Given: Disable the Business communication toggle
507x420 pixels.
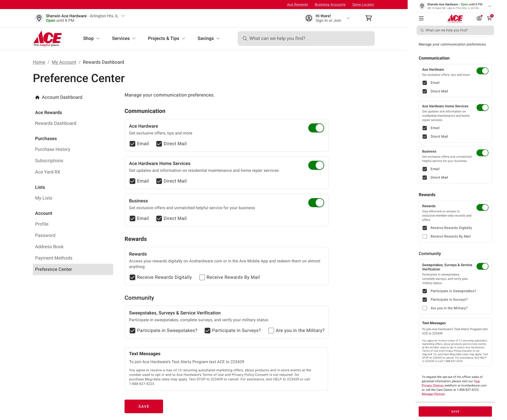Looking at the screenshot, I should tap(316, 202).
